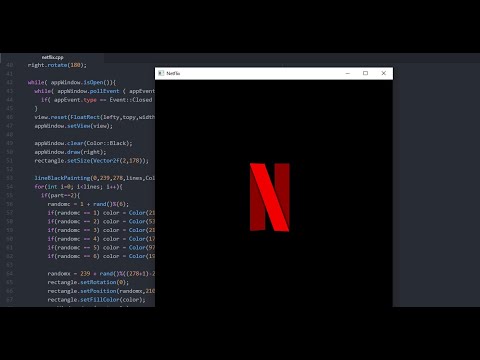This screenshot has height=360, width=480.
Task: Click the red N logo in the Netflix window
Action: 270,197
